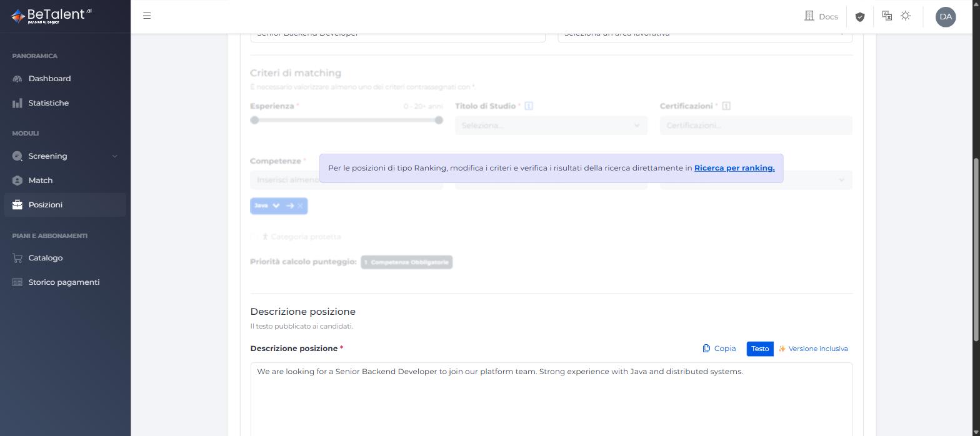Open the DA user avatar menu
This screenshot has width=980, height=436.
tap(946, 17)
